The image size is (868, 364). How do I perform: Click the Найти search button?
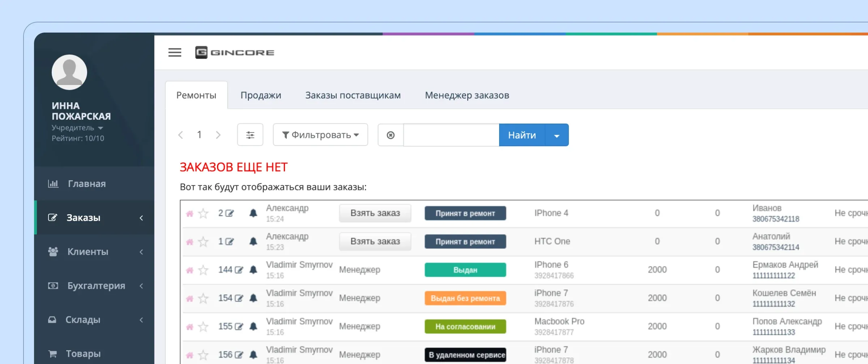click(x=521, y=135)
